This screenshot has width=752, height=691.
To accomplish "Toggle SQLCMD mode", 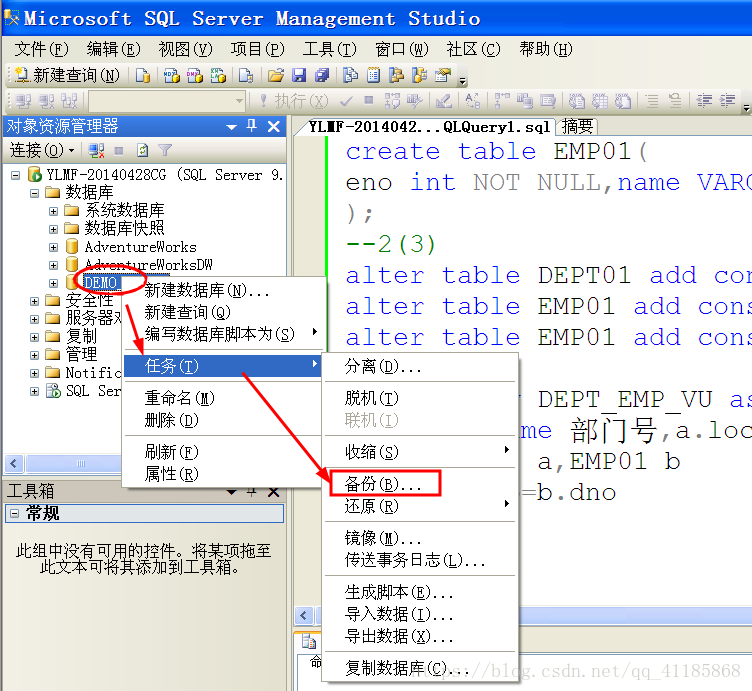I will (548, 101).
